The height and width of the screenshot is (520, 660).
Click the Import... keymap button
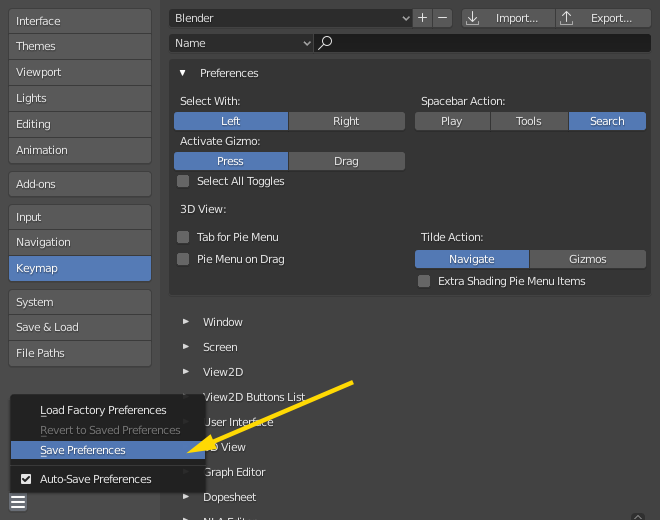coord(508,18)
